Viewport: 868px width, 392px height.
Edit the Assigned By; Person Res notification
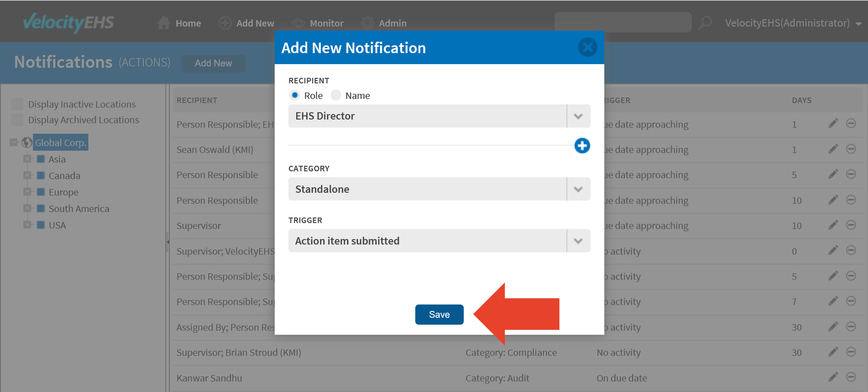pos(833,327)
